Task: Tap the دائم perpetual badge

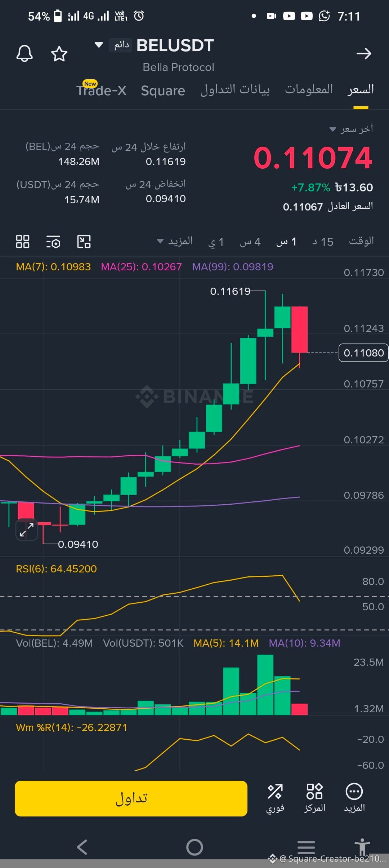Action: (x=121, y=45)
